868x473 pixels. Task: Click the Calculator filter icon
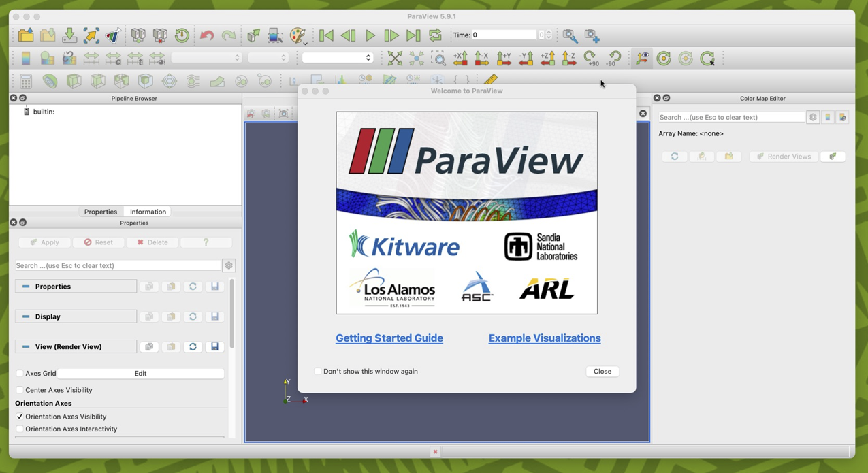[26, 81]
